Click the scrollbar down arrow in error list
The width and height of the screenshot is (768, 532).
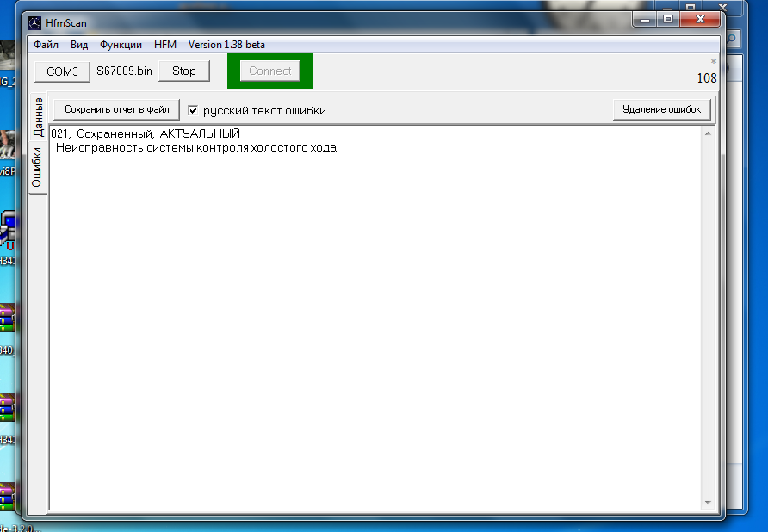[708, 503]
